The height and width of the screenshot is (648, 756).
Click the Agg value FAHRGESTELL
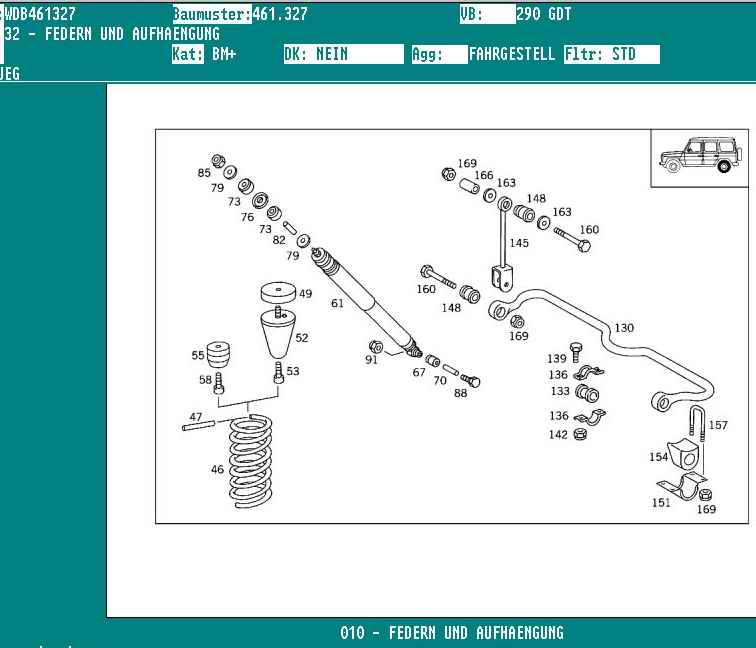point(512,54)
